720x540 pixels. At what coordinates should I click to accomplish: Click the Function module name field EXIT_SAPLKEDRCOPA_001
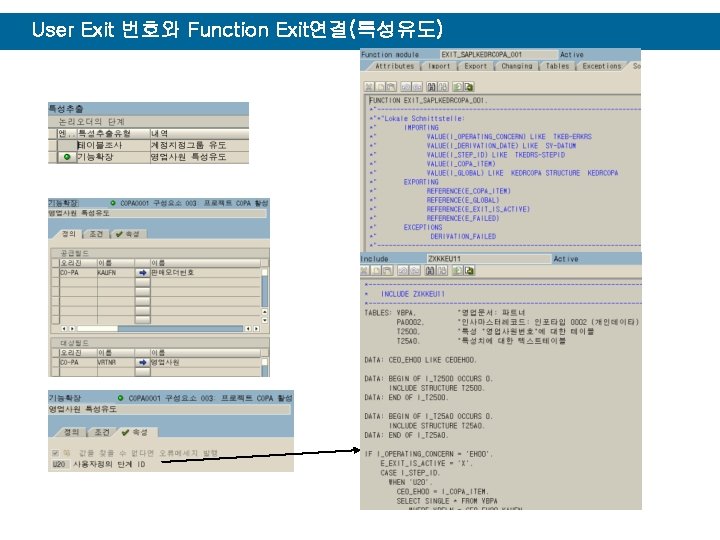(499, 54)
